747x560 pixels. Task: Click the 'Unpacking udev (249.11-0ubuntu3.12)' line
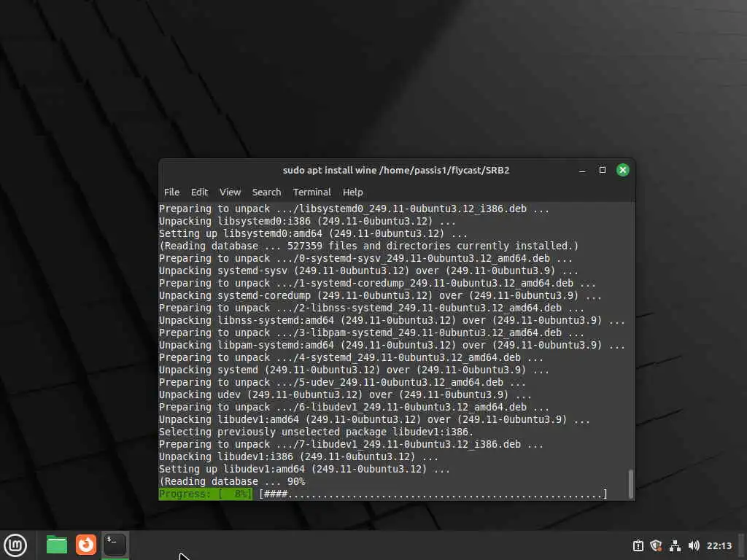[x=345, y=394]
